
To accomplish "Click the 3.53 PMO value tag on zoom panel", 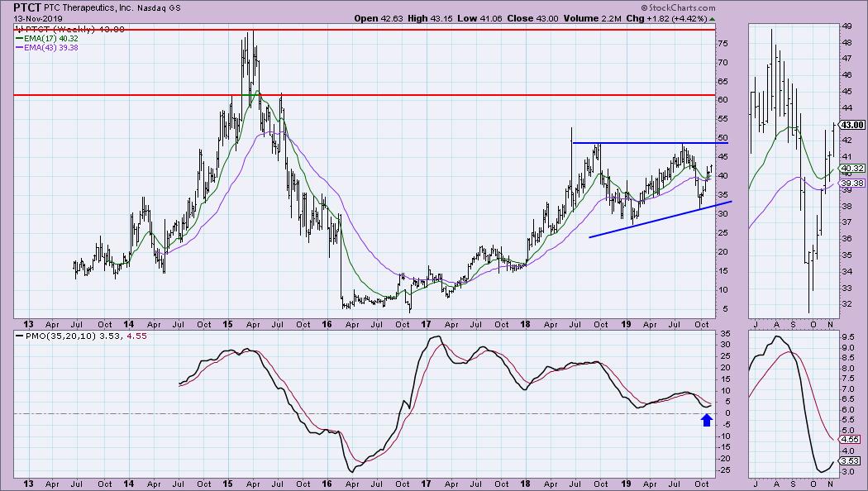I will (x=851, y=460).
